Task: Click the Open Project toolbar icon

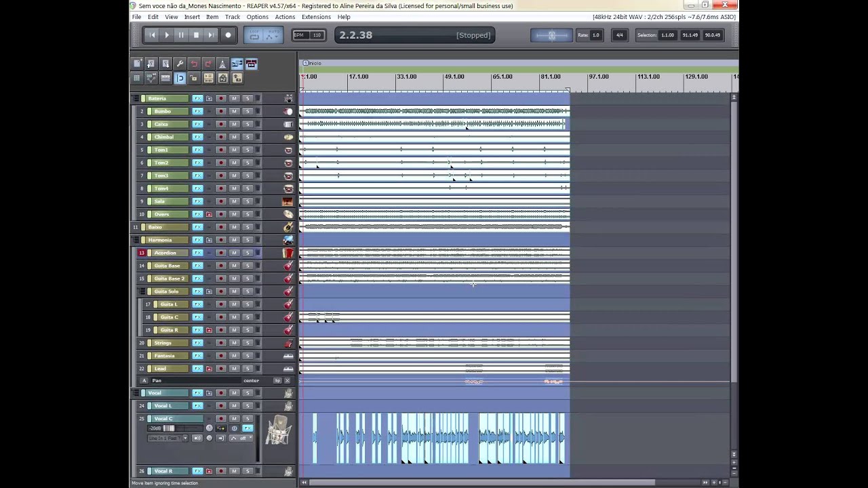Action: point(151,64)
